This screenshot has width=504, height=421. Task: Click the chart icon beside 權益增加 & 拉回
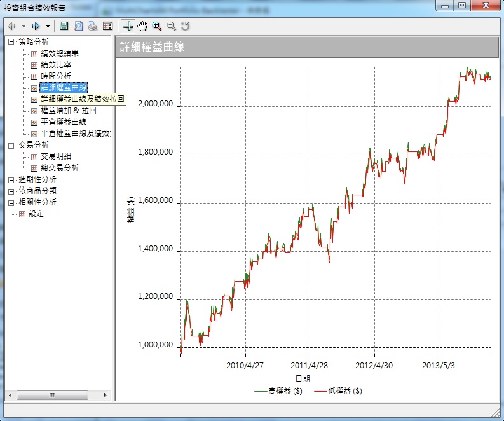click(34, 111)
